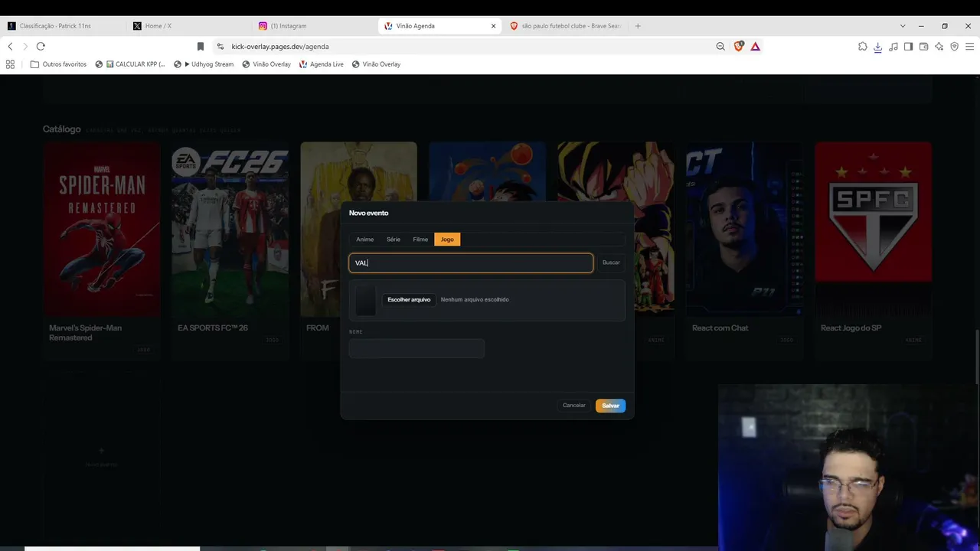The height and width of the screenshot is (551, 980).
Task: Open a new browser tab
Action: (638, 26)
